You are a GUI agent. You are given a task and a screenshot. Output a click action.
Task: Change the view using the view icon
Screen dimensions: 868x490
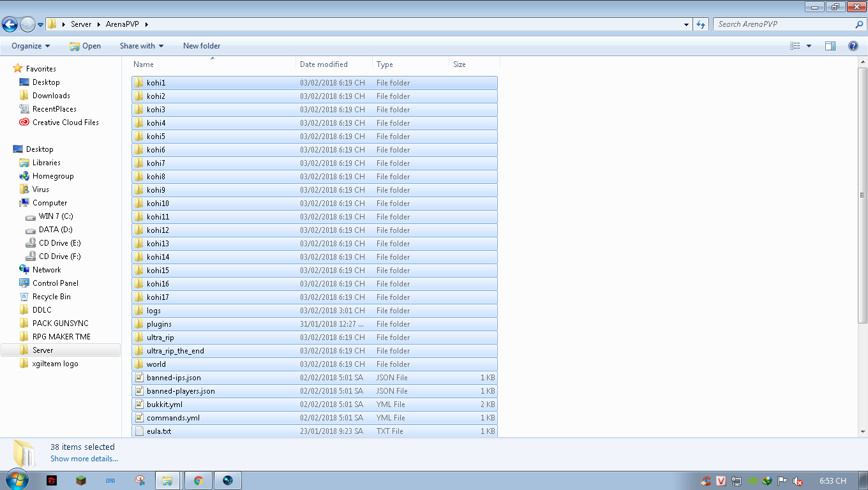pos(795,46)
